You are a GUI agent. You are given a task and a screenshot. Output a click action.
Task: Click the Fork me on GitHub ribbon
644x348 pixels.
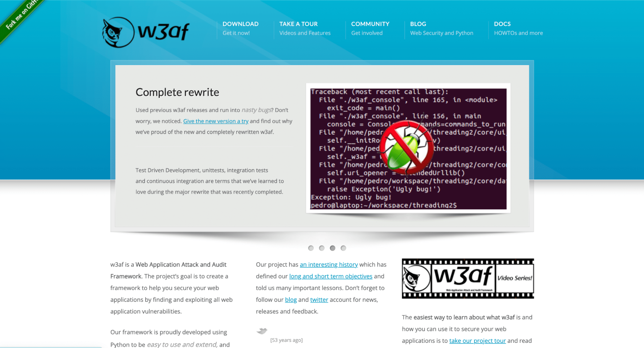tap(15, 15)
